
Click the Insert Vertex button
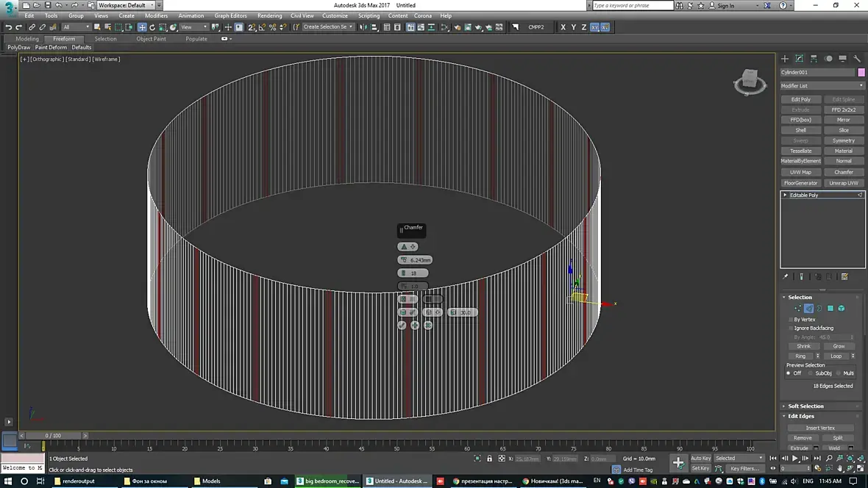click(x=820, y=428)
